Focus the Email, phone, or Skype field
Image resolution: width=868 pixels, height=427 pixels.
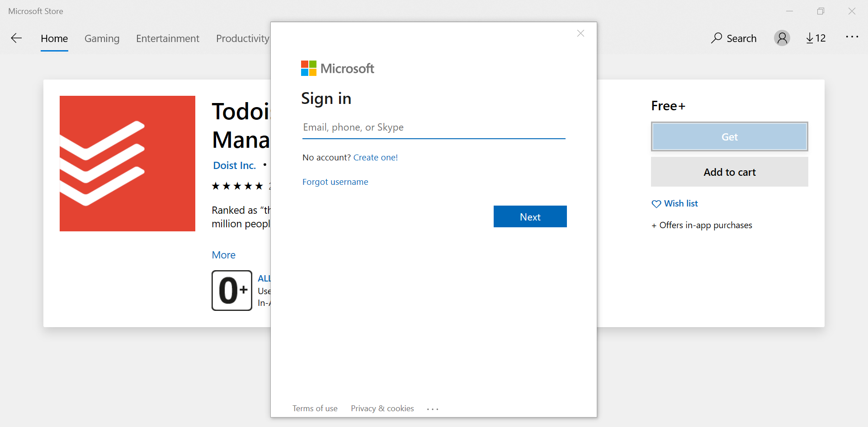tap(434, 127)
